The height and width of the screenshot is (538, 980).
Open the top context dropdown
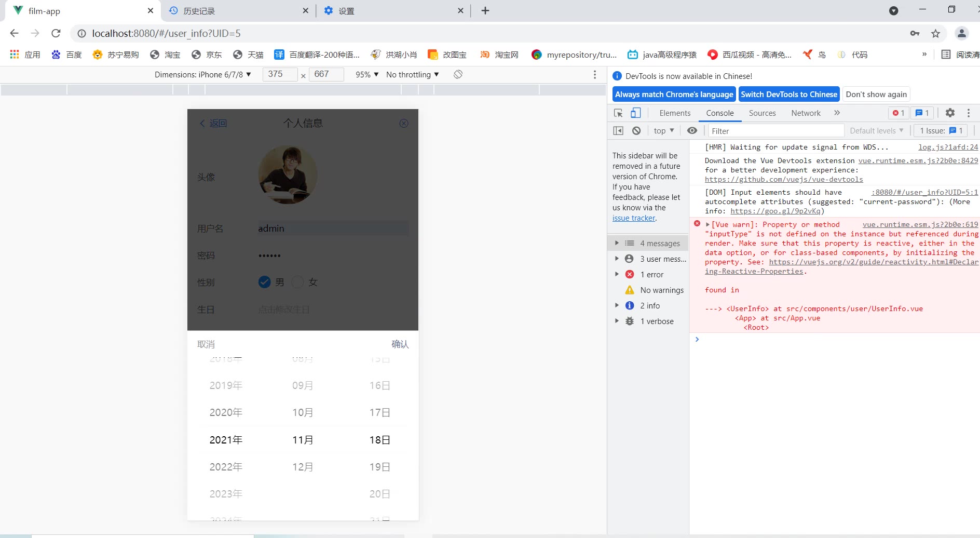pos(664,130)
